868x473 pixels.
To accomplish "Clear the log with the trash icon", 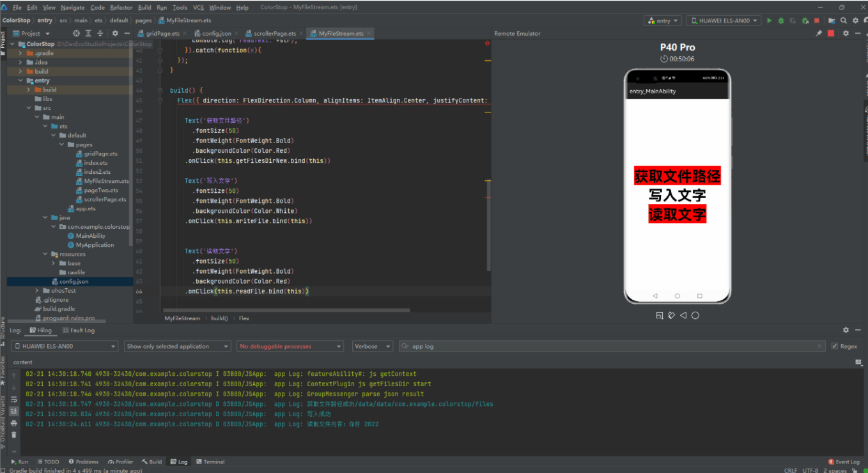I will point(14,435).
